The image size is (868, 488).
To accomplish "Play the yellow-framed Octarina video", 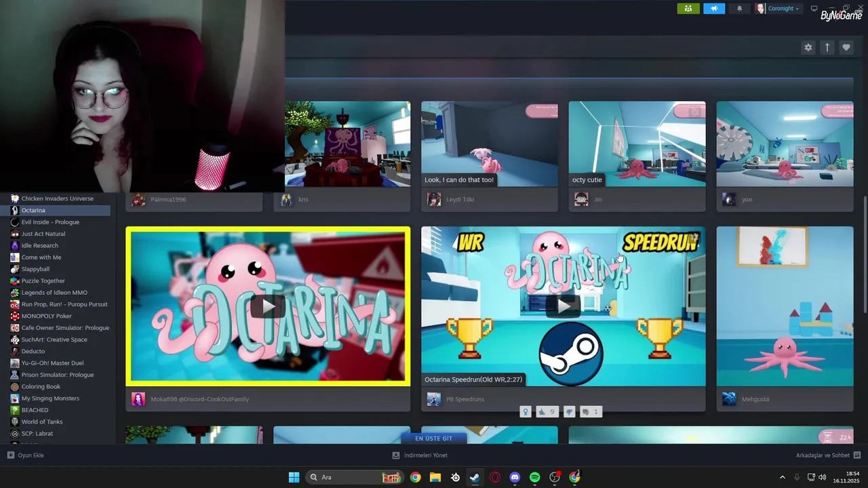I will click(x=268, y=306).
